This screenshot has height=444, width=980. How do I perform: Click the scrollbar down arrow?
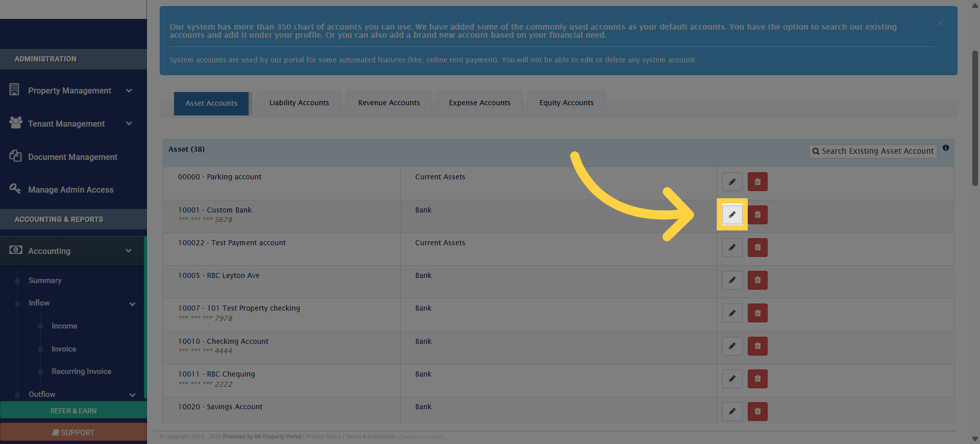pyautogui.click(x=975, y=438)
